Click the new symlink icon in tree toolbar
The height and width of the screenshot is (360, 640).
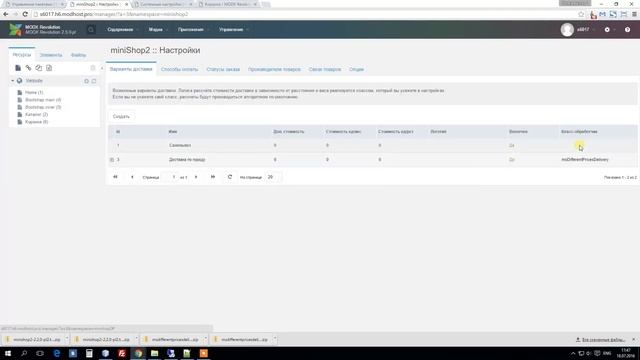click(38, 68)
